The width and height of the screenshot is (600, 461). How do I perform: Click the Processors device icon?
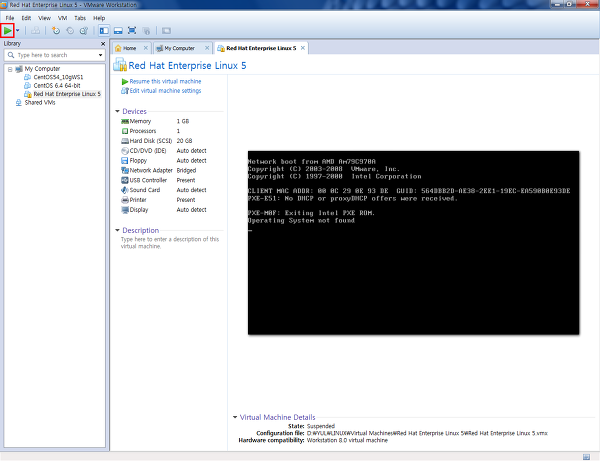coord(125,131)
